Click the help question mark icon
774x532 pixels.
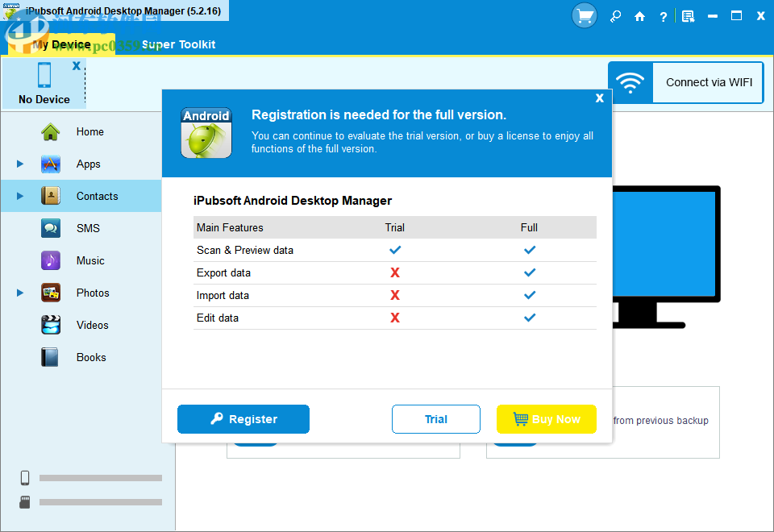[663, 15]
